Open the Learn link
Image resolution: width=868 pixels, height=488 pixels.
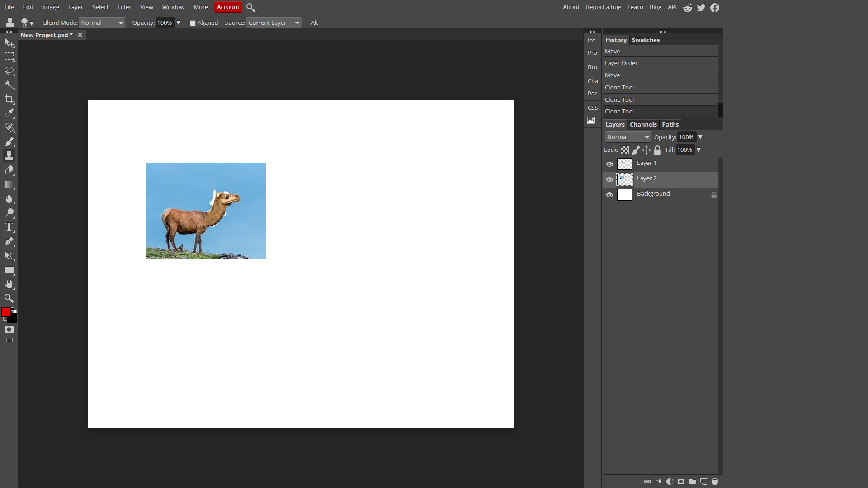pyautogui.click(x=635, y=7)
